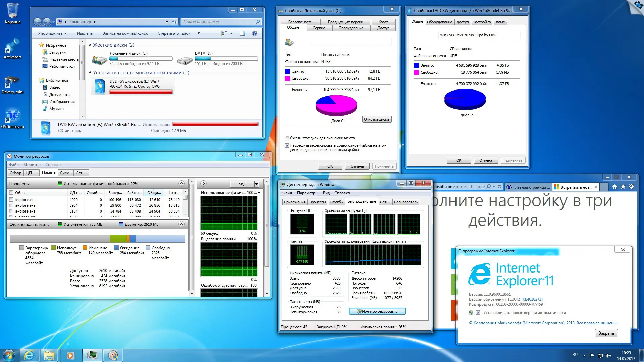Open the KB4018271 update link
The image size is (644, 362).
click(532, 299)
